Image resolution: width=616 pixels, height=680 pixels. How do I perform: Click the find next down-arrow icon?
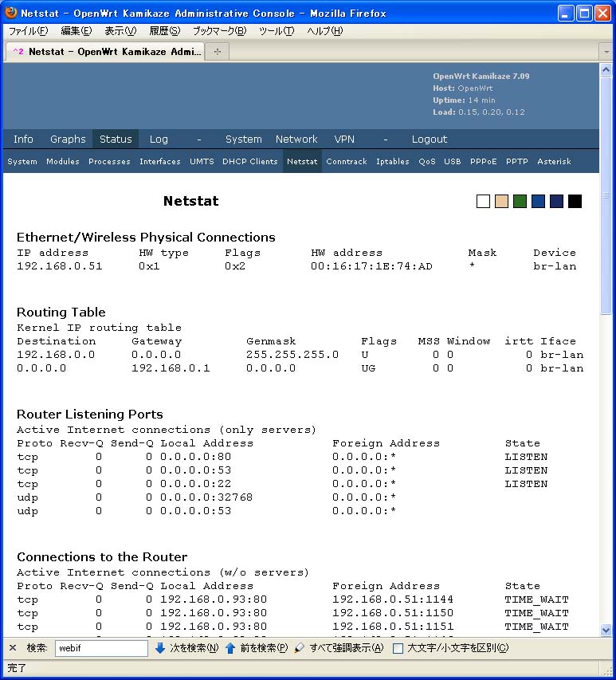tap(160, 648)
